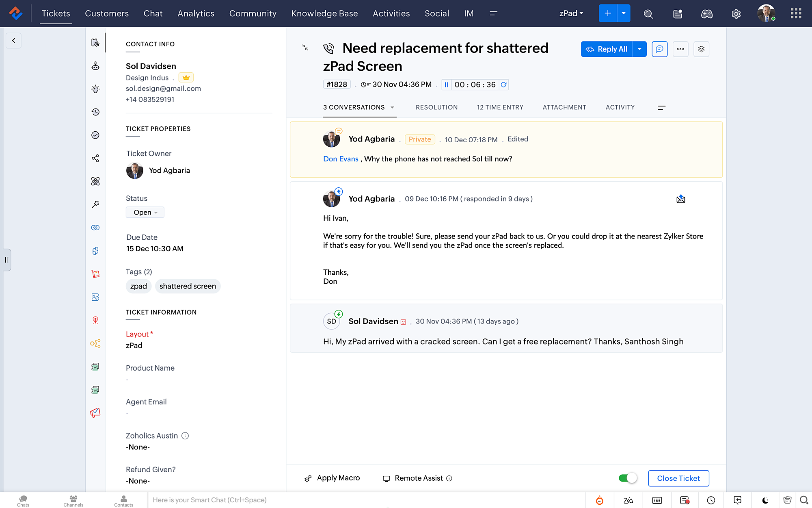Image resolution: width=812 pixels, height=508 pixels.
Task: Expand the Reply All dropdown arrow
Action: [x=639, y=49]
